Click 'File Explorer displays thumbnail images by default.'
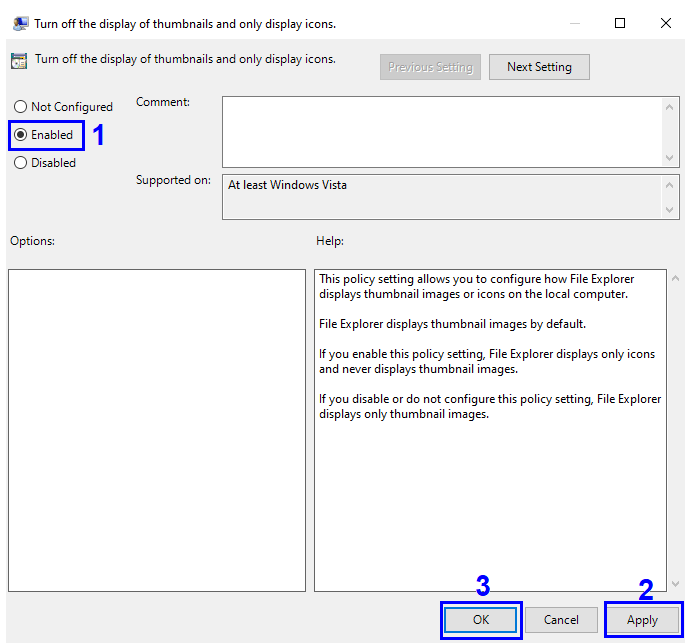This screenshot has width=692, height=643. 452,324
